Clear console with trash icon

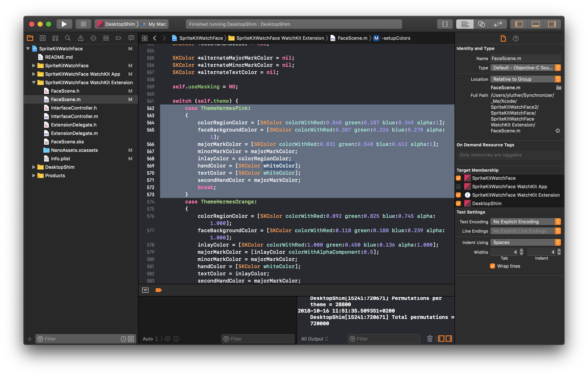[430, 339]
